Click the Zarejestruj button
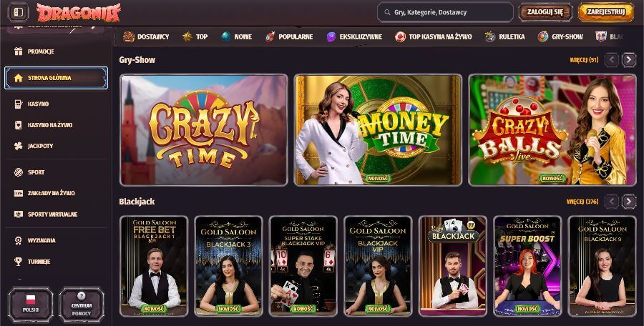 [606, 12]
